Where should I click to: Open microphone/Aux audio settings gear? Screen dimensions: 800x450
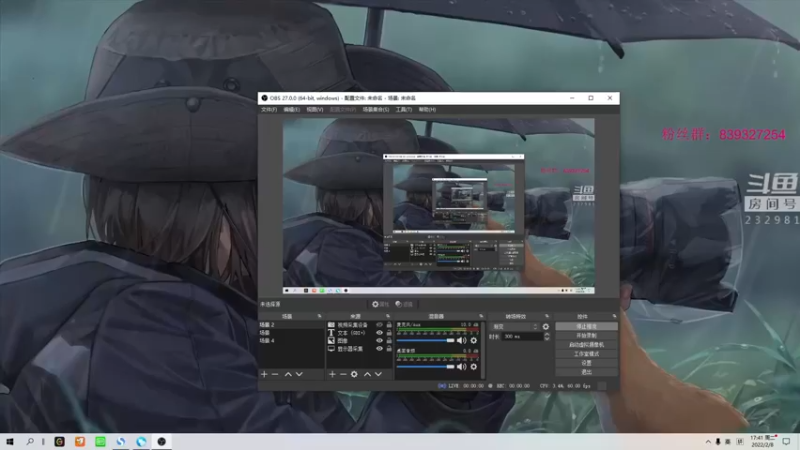[x=473, y=340]
